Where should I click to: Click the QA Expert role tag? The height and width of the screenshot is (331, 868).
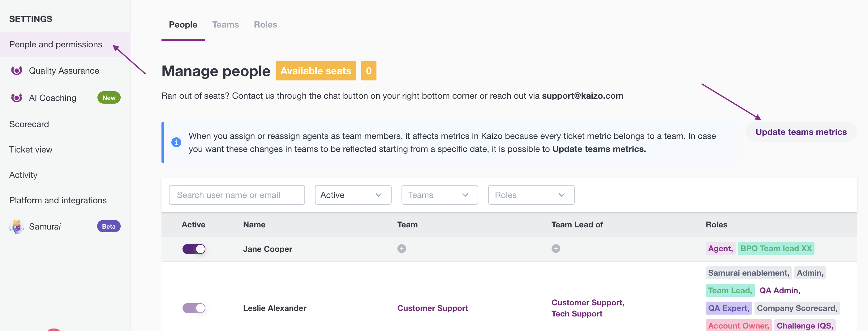point(729,308)
